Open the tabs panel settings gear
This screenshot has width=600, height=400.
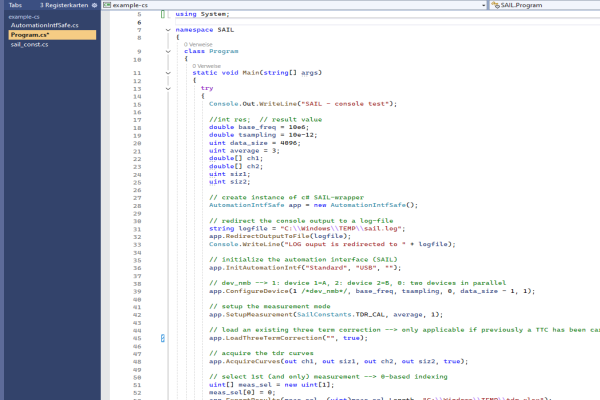coord(94,5)
